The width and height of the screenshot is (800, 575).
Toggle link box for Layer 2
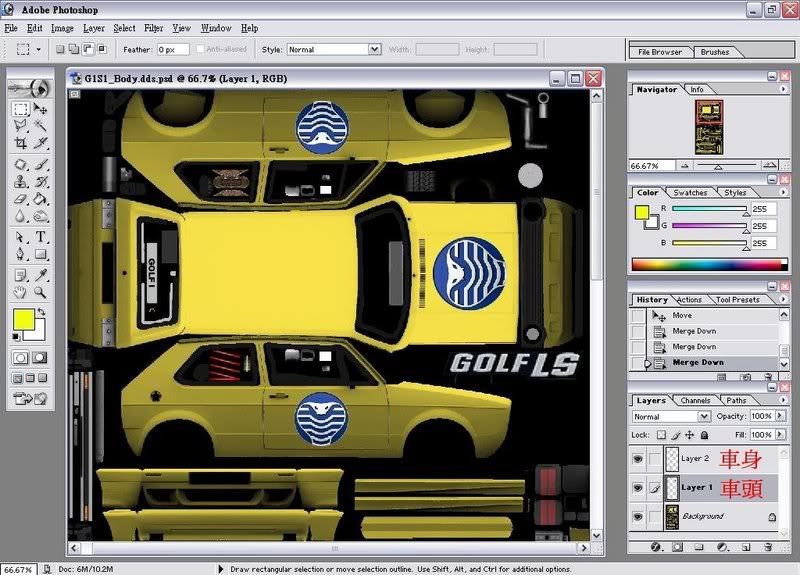point(655,459)
